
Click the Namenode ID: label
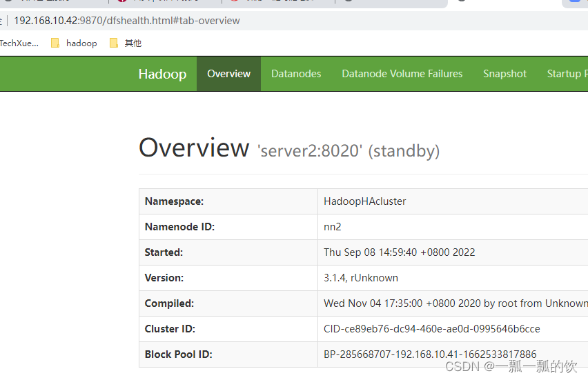(x=179, y=227)
